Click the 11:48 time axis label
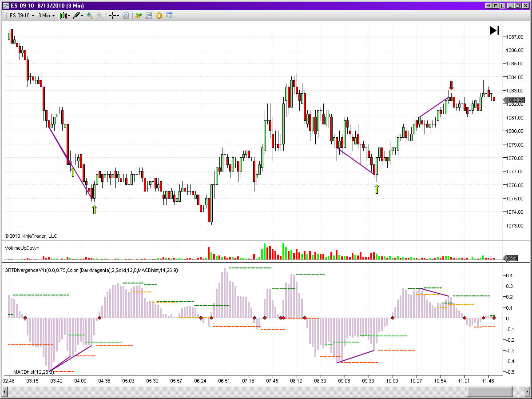This screenshot has height=399, width=532. coord(488,381)
